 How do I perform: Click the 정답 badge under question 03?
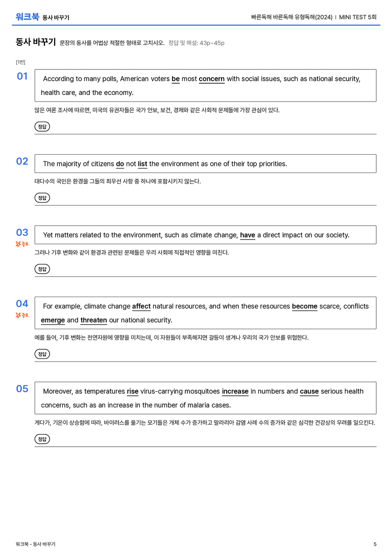click(42, 269)
